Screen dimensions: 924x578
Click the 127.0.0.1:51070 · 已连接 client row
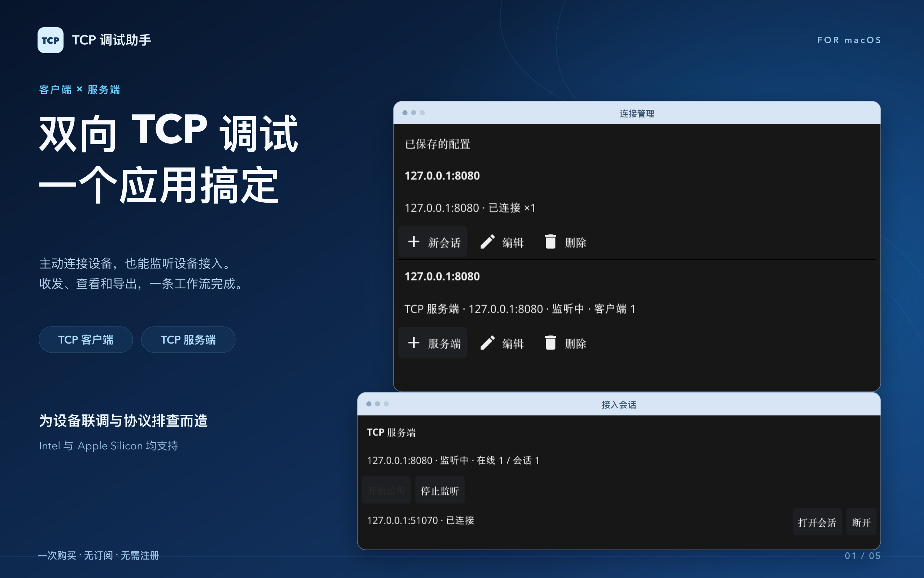coord(420,520)
